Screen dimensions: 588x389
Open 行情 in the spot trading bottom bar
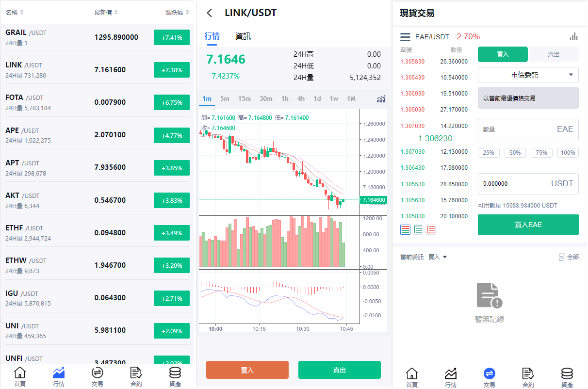pyautogui.click(x=451, y=377)
